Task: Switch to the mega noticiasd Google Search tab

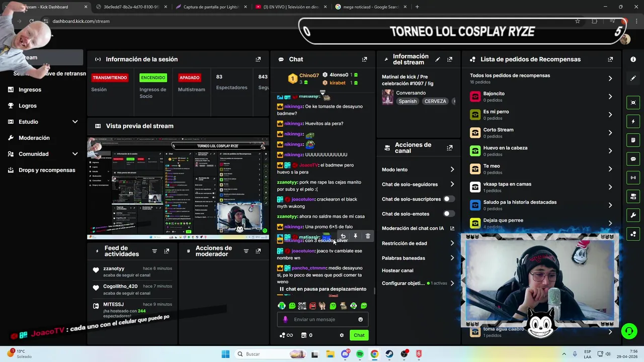Action: coord(370,7)
